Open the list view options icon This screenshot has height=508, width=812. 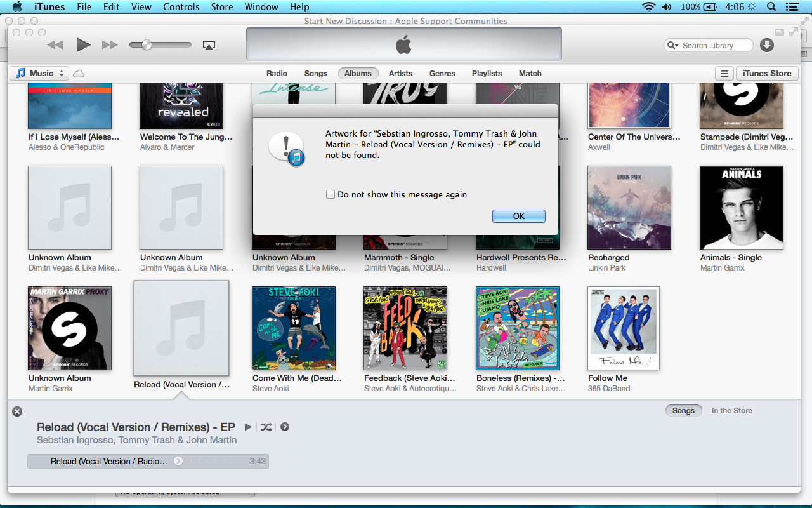point(724,74)
